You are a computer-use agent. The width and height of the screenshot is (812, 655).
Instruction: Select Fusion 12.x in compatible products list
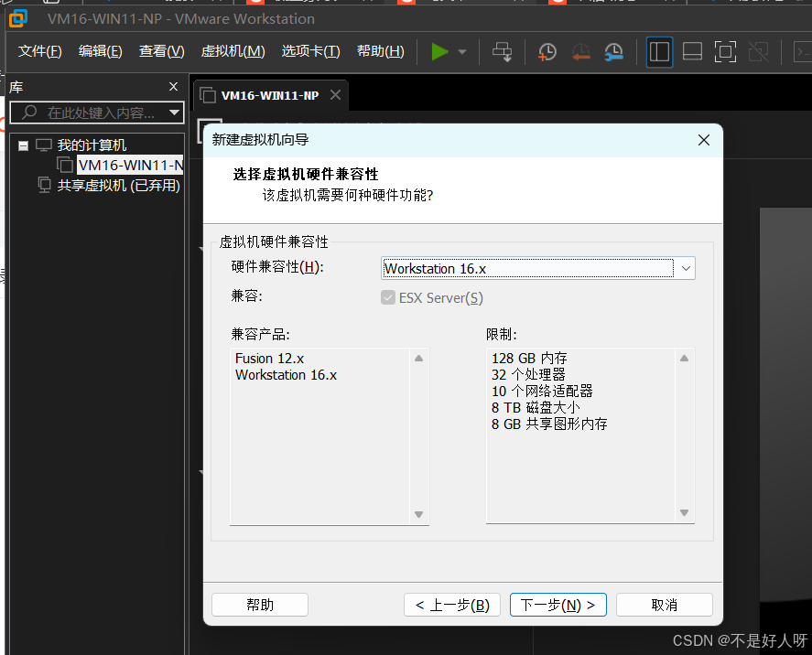[269, 359]
